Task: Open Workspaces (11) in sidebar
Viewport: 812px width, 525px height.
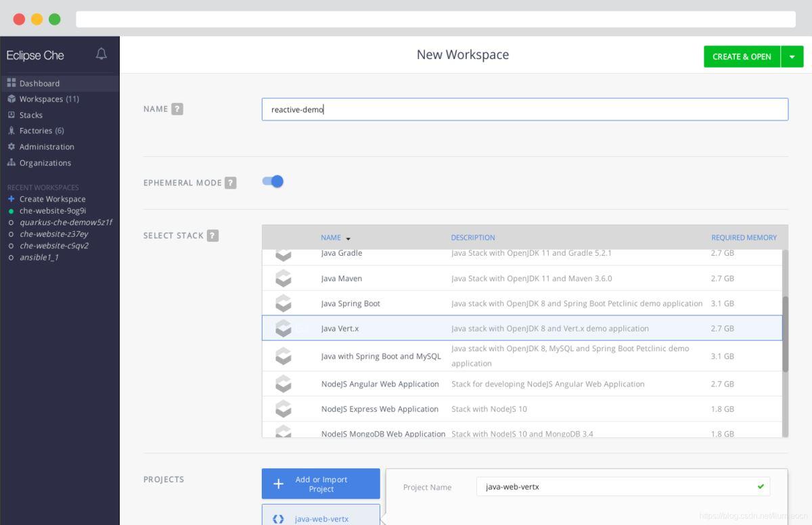Action: pyautogui.click(x=49, y=99)
